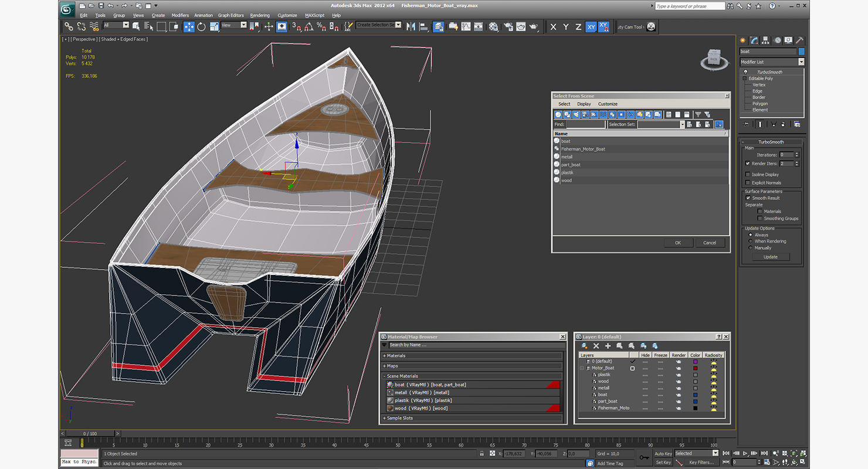Restrict transform to the Z axis
The image size is (868, 469).
578,27
